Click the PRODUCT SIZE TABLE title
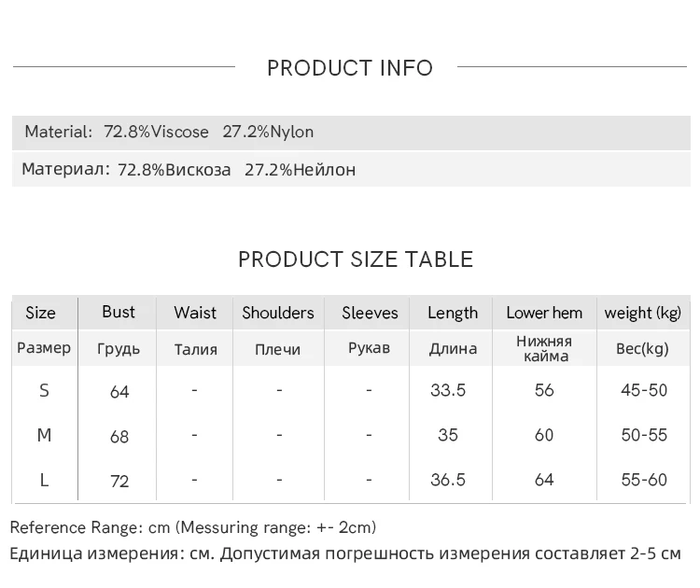 (x=356, y=259)
